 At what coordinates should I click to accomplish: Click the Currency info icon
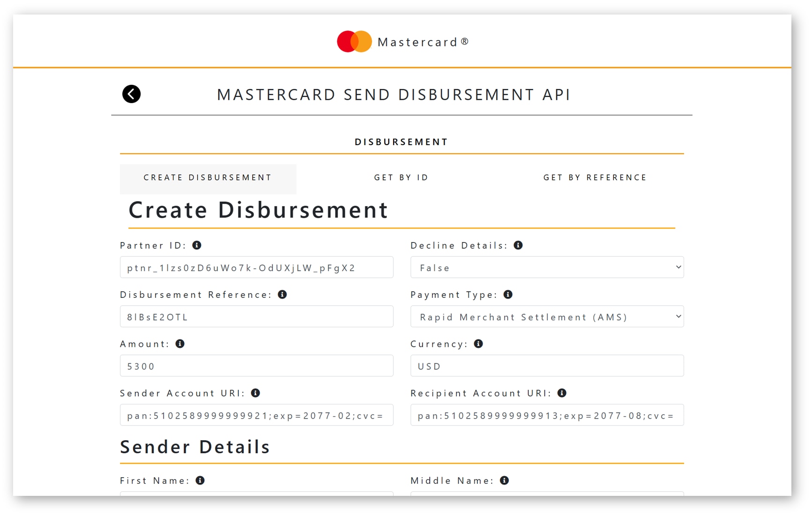[x=479, y=344]
